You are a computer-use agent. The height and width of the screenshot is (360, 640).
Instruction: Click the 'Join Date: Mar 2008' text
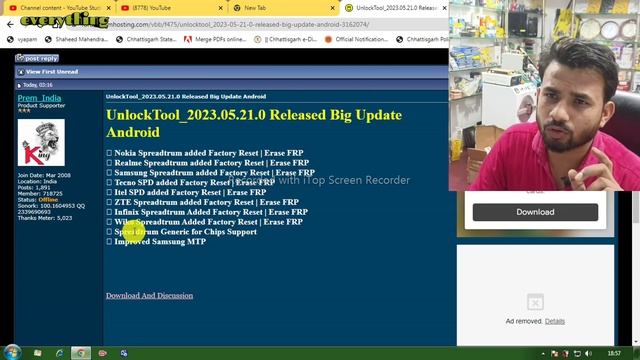point(44,175)
